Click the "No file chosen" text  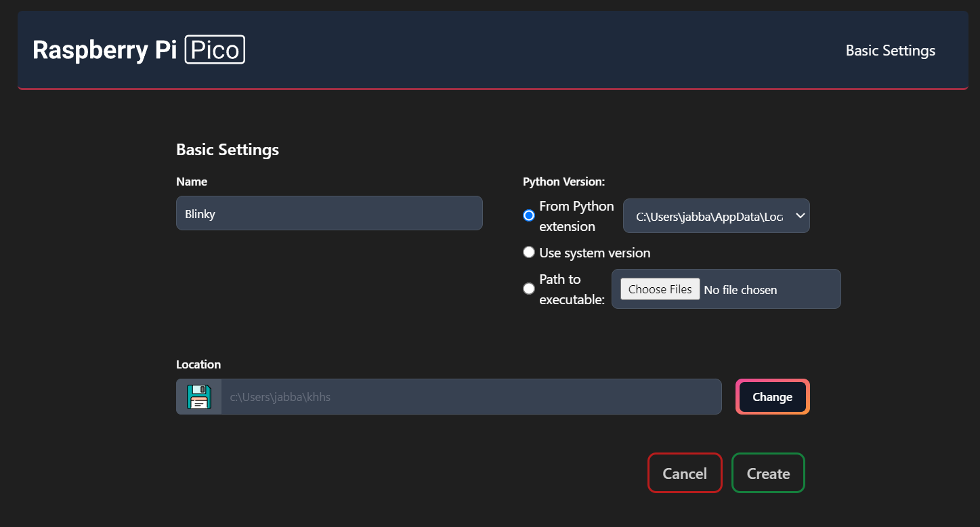tap(741, 290)
